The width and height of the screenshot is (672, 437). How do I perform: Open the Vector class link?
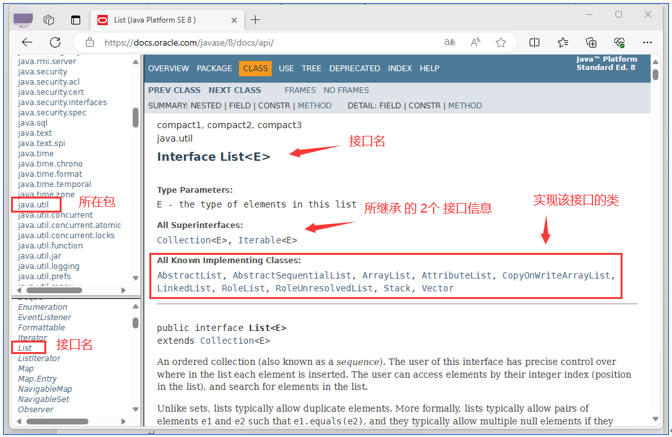click(x=437, y=288)
